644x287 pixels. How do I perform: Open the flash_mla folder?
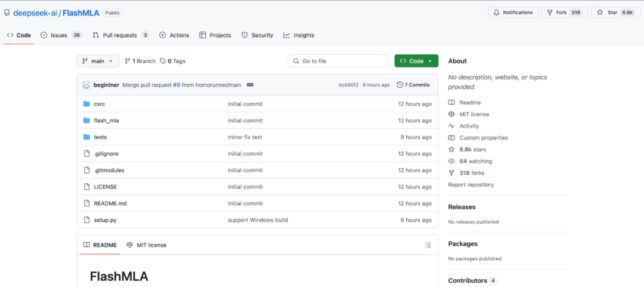(x=106, y=121)
